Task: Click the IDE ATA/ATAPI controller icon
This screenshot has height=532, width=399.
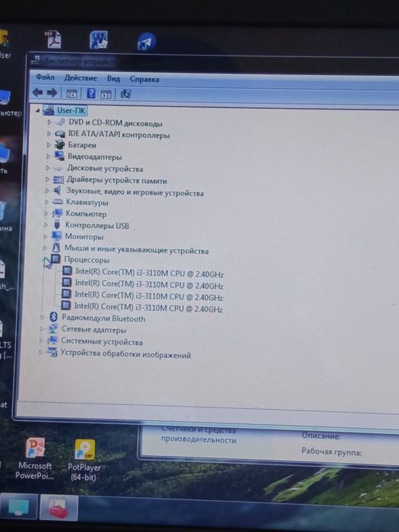Action: 60,134
